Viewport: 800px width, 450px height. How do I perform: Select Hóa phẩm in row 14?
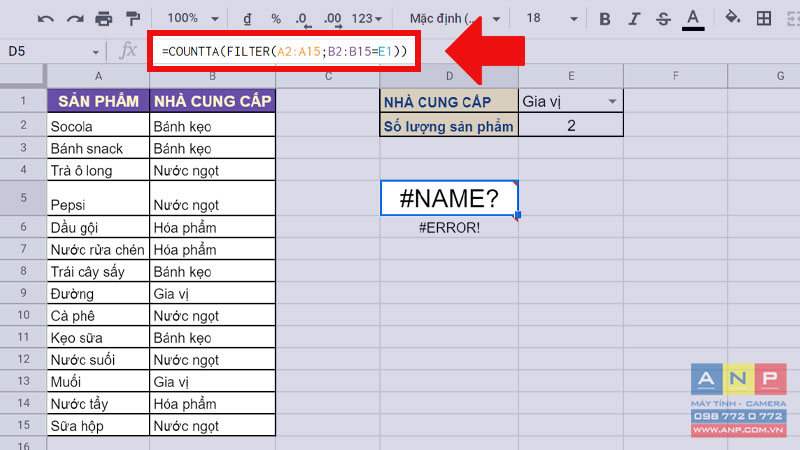212,403
